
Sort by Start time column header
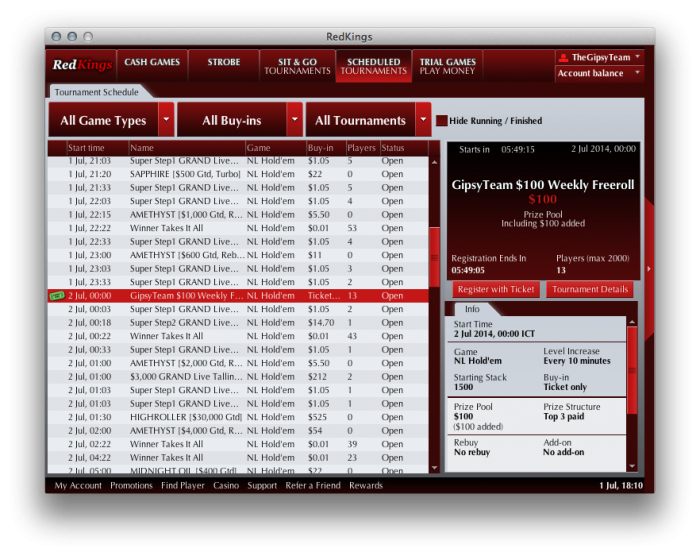click(97, 148)
